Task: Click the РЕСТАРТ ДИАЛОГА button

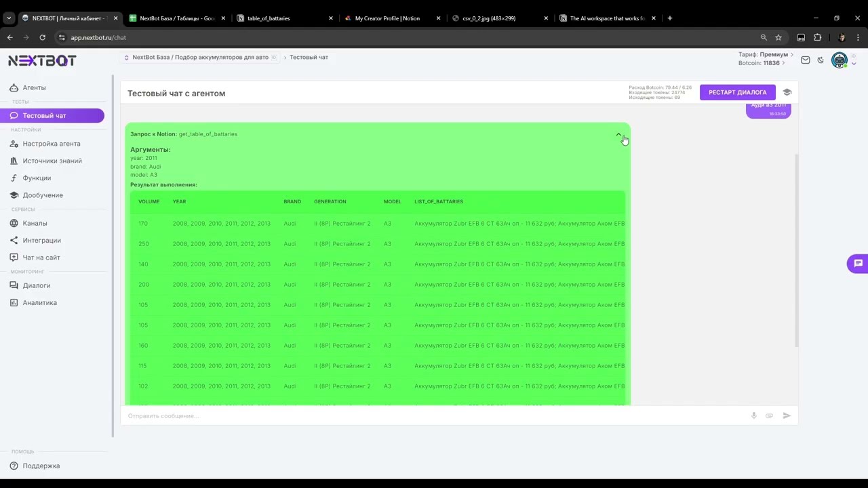Action: (x=737, y=92)
